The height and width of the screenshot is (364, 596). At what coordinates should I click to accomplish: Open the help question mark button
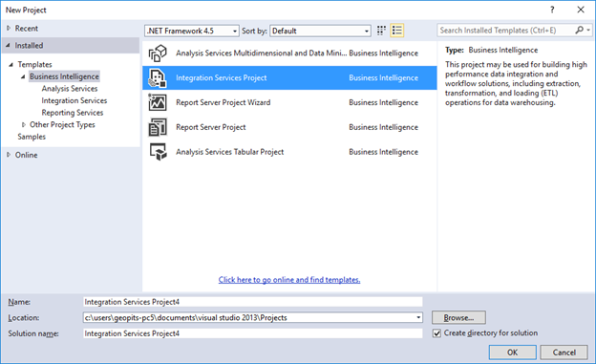pos(552,10)
